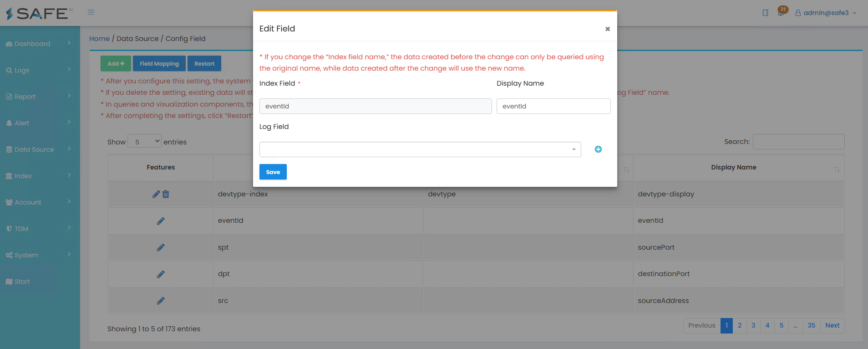
Task: Click the Restart button
Action: pyautogui.click(x=204, y=63)
